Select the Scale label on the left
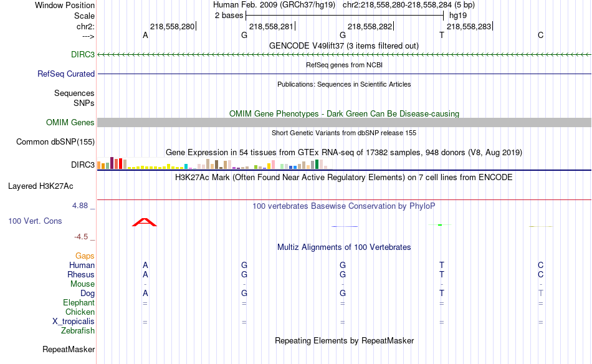Screen dimensions: 592x364 (x=84, y=16)
